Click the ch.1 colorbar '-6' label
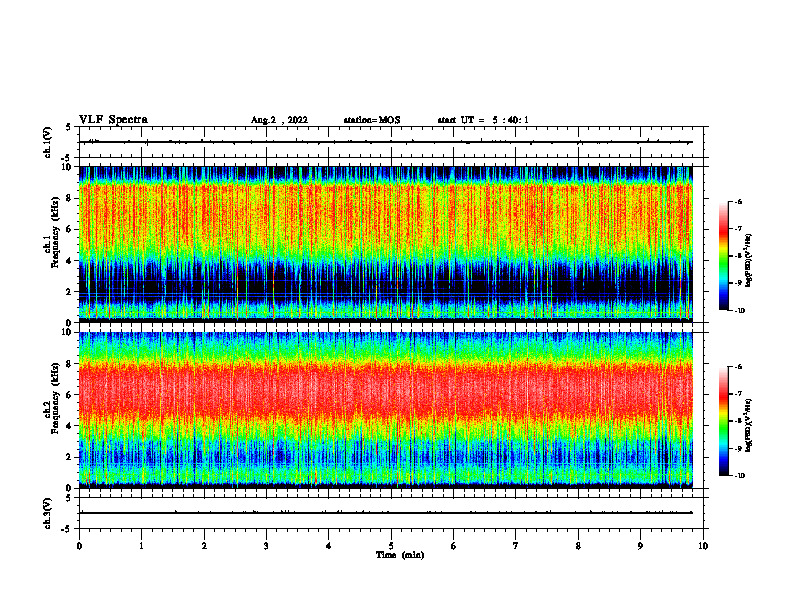The height and width of the screenshot is (612, 792). tap(738, 201)
